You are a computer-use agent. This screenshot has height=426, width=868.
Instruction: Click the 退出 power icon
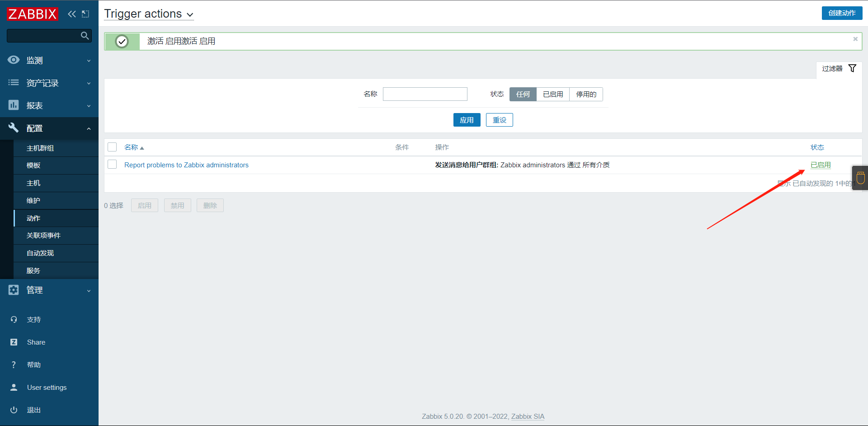[x=14, y=410]
